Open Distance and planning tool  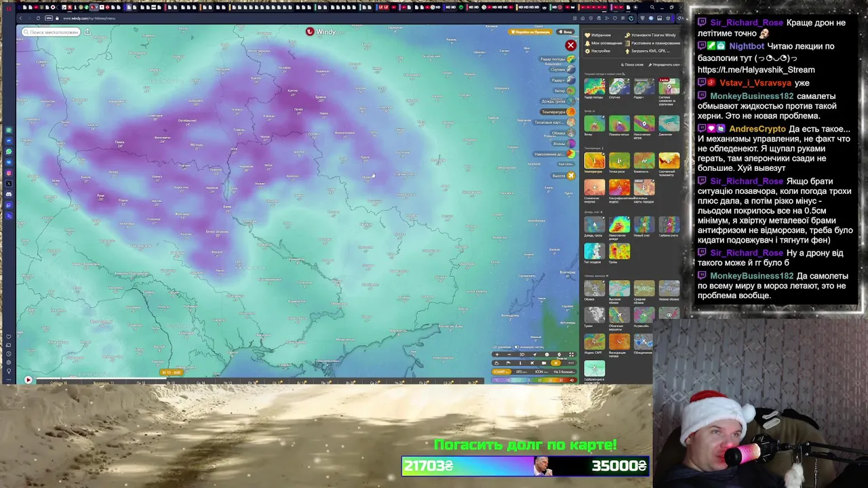click(x=652, y=43)
